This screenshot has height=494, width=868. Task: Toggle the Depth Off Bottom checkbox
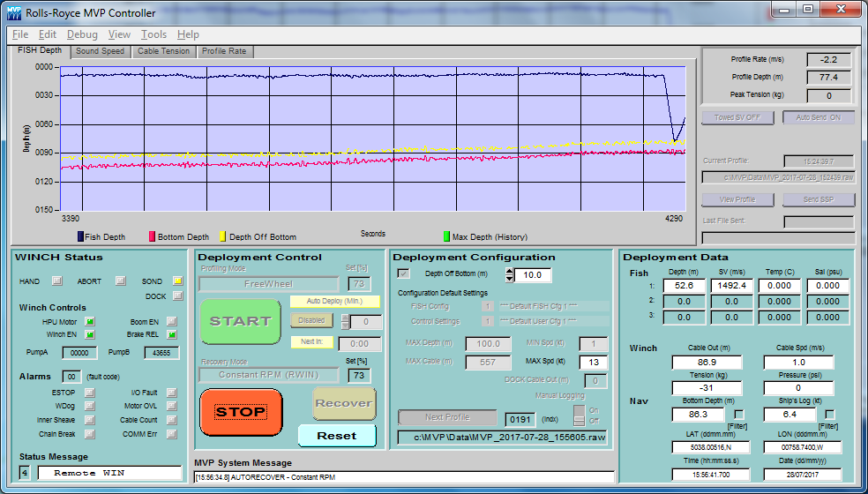point(404,274)
